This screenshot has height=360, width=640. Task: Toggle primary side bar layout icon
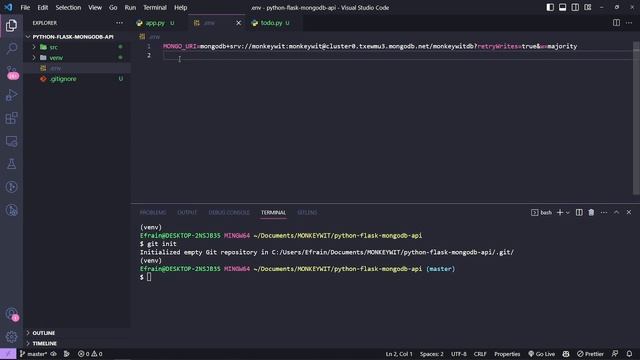tap(550, 7)
